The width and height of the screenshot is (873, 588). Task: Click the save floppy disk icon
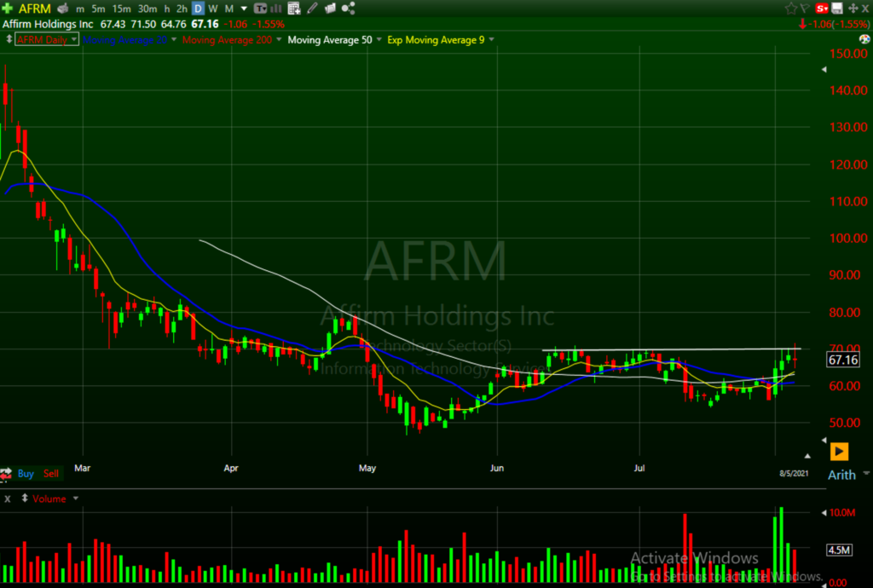pos(837,9)
